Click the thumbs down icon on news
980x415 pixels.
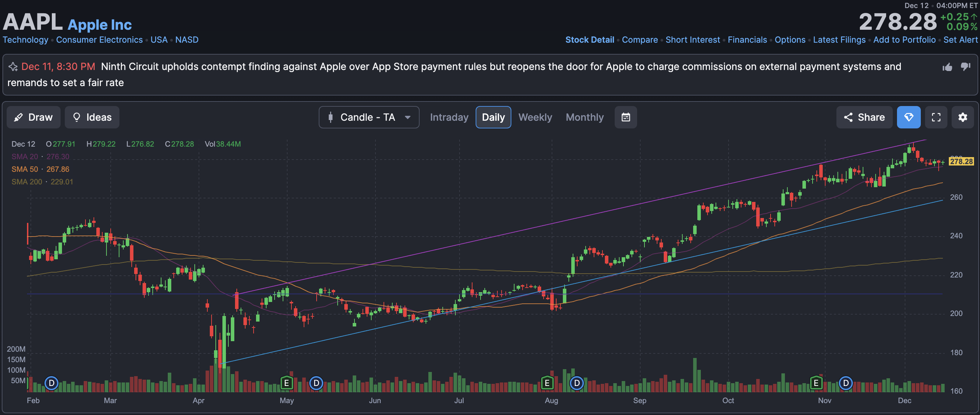coord(965,66)
